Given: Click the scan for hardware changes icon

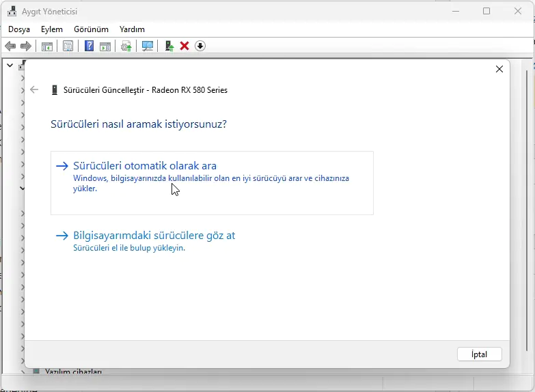Looking at the screenshot, I should (x=147, y=46).
